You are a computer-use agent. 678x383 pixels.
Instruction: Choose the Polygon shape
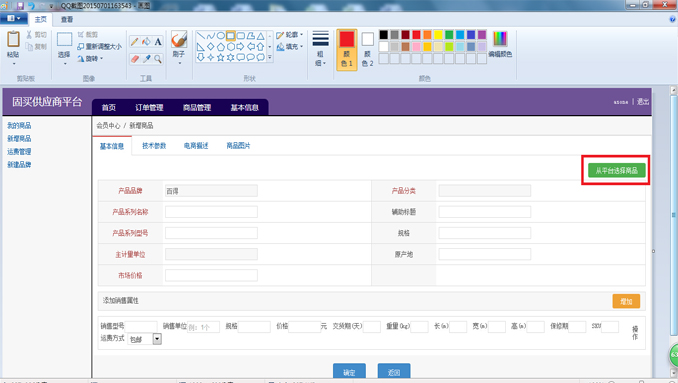[251, 35]
